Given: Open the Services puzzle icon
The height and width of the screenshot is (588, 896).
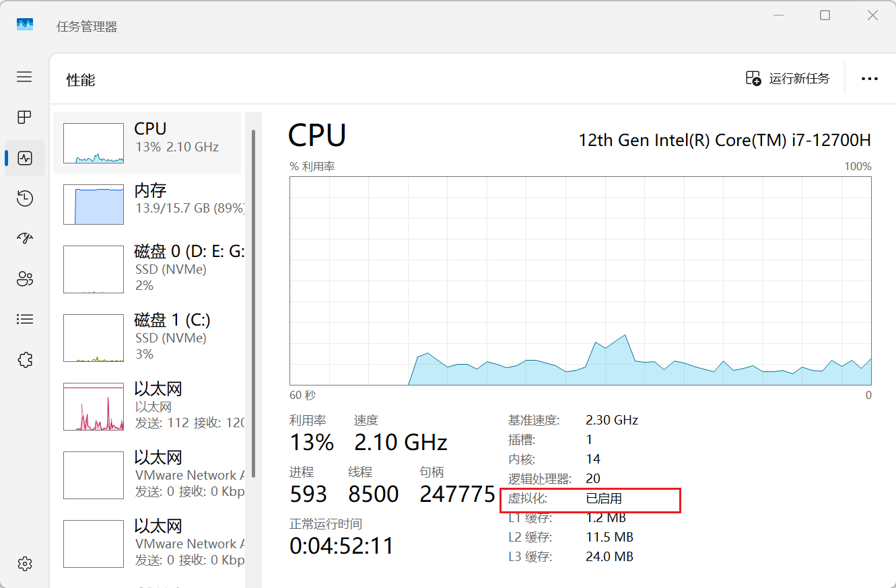Looking at the screenshot, I should (x=25, y=360).
